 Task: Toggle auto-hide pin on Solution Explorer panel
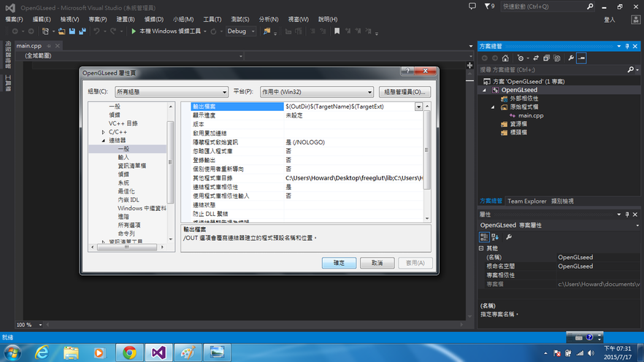627,46
